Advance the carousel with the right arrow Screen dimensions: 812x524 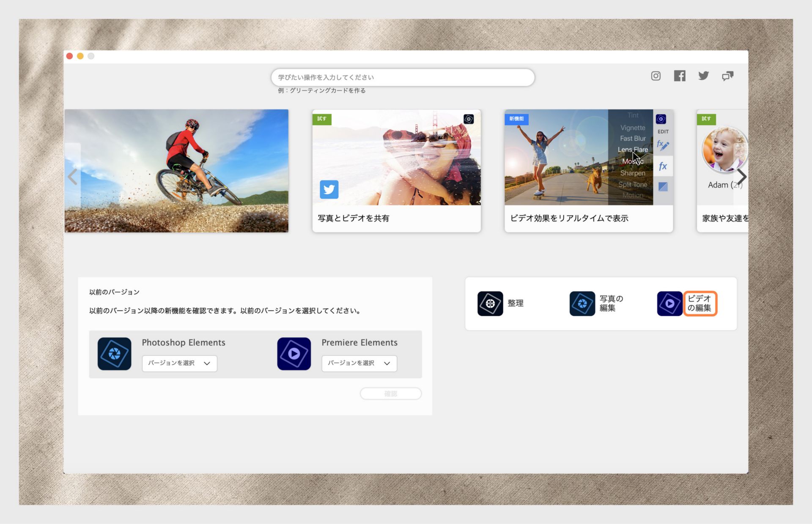(x=741, y=176)
